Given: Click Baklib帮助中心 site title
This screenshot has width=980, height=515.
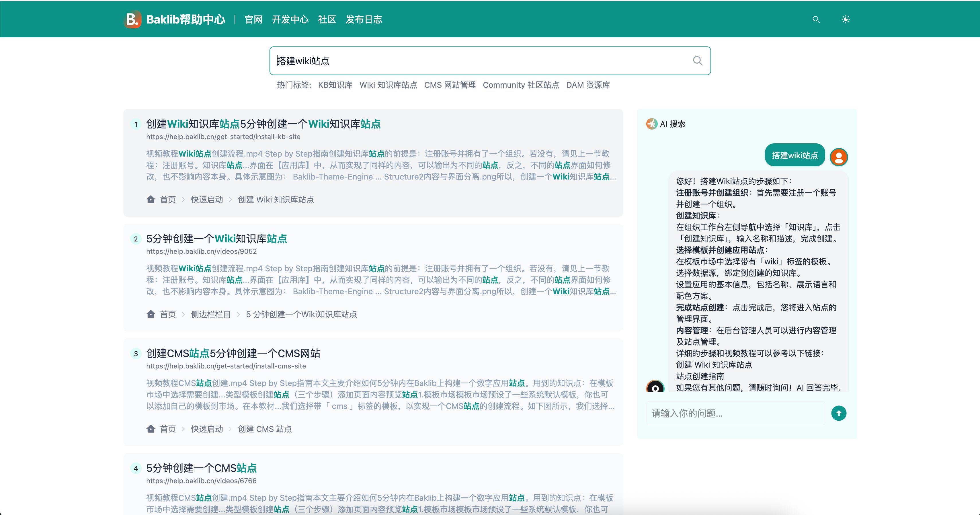Looking at the screenshot, I should [186, 19].
